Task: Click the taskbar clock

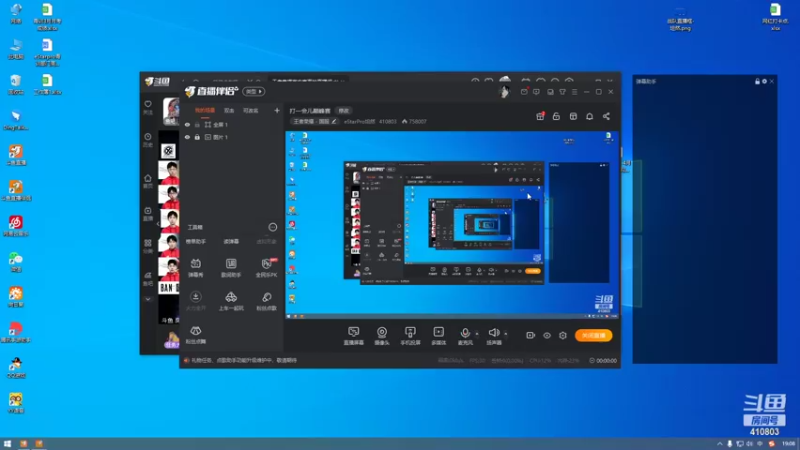Action: (x=789, y=444)
